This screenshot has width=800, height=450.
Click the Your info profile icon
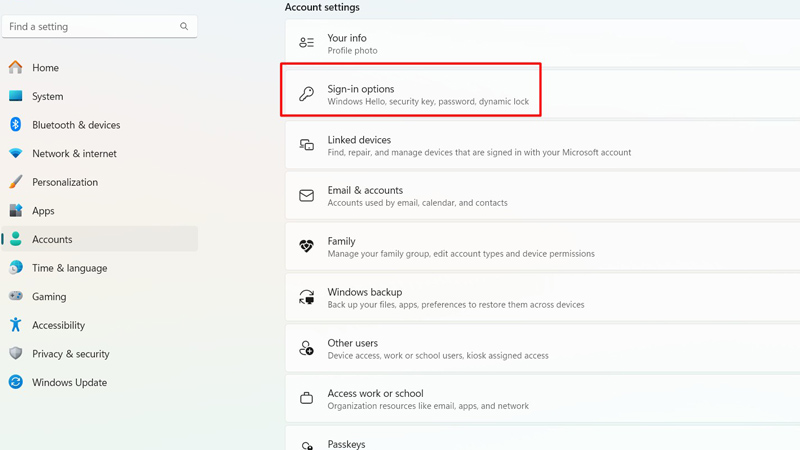pyautogui.click(x=306, y=42)
